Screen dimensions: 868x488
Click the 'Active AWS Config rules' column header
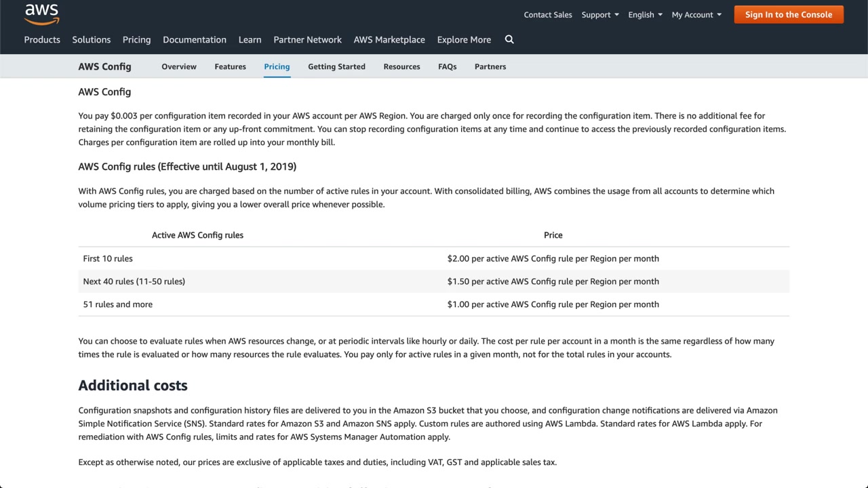coord(197,235)
